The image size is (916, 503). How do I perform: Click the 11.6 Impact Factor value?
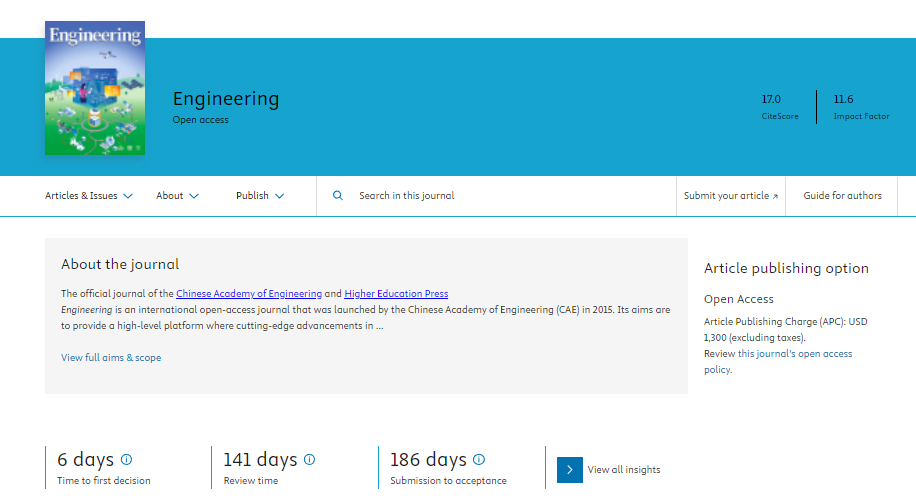(x=843, y=99)
